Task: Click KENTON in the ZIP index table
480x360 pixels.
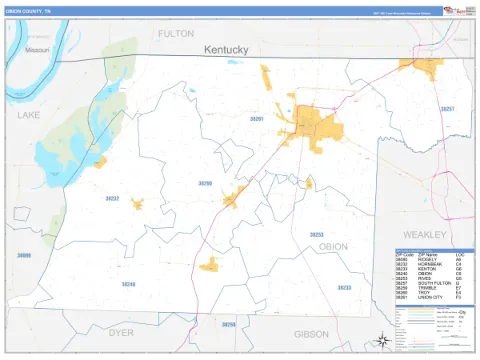Action: click(427, 269)
